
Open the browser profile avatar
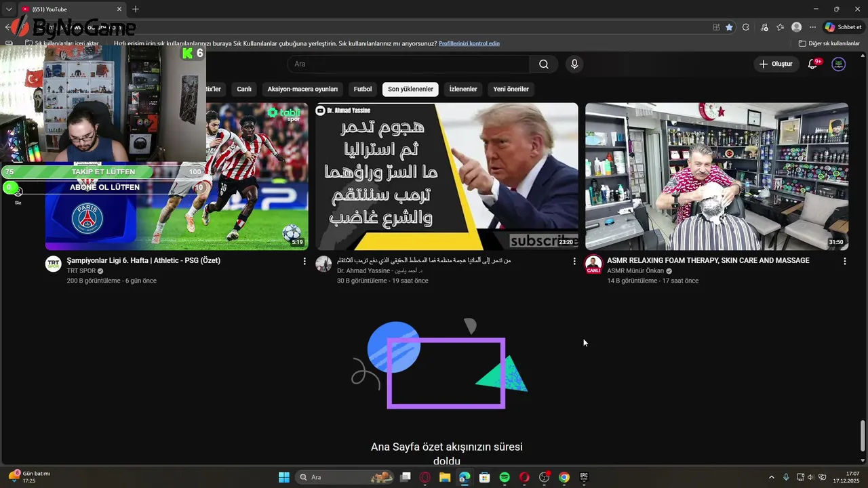coord(797,27)
